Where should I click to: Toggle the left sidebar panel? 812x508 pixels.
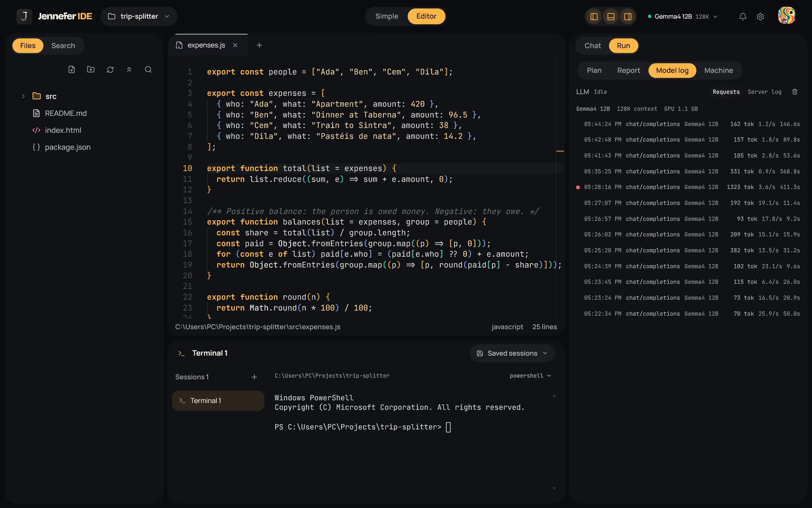594,16
